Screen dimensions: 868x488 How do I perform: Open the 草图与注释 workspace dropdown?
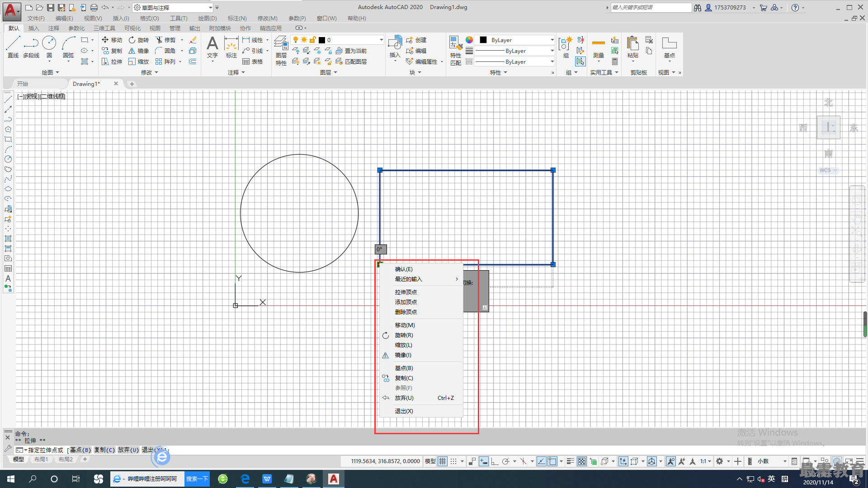click(x=173, y=8)
